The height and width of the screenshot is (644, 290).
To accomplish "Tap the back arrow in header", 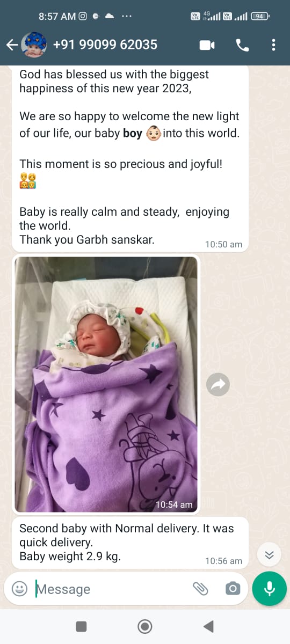I will tap(11, 45).
